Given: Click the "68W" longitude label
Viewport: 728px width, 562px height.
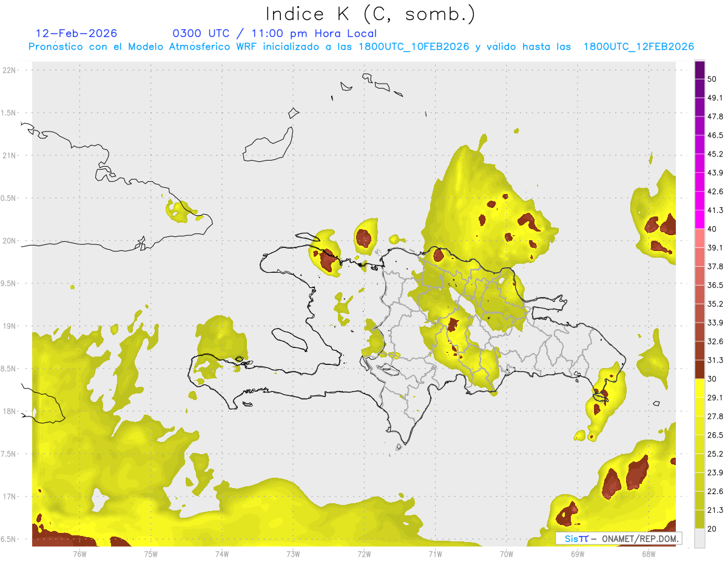Looking at the screenshot, I should pos(648,554).
